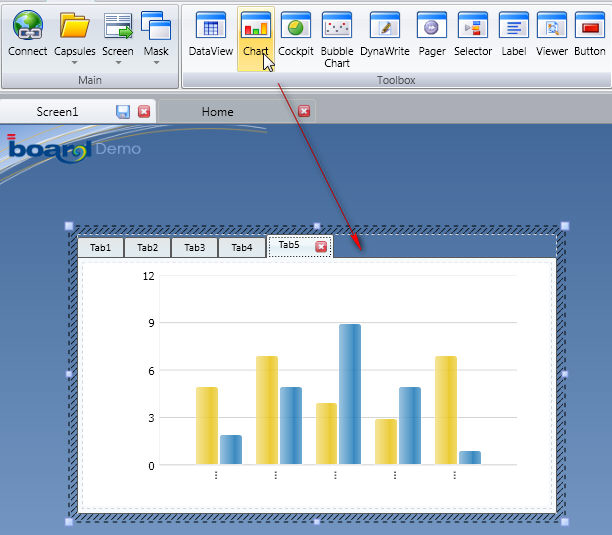Click the Screen toolbar icon
Screen dimensions: 612x535
pos(118,26)
